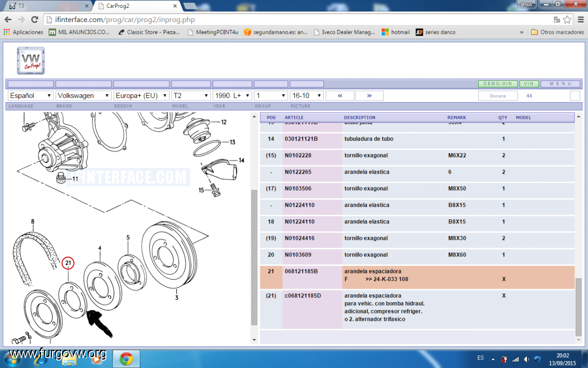This screenshot has height=368, width=588.
Task: Open picture dropdown showing 16-10
Action: click(x=307, y=96)
